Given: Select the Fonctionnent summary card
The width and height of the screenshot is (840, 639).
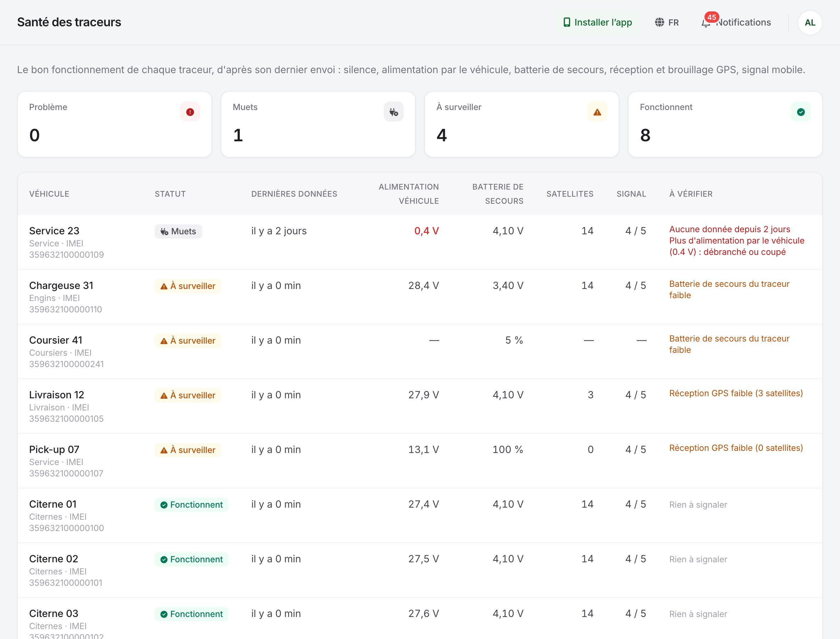Looking at the screenshot, I should pyautogui.click(x=725, y=124).
